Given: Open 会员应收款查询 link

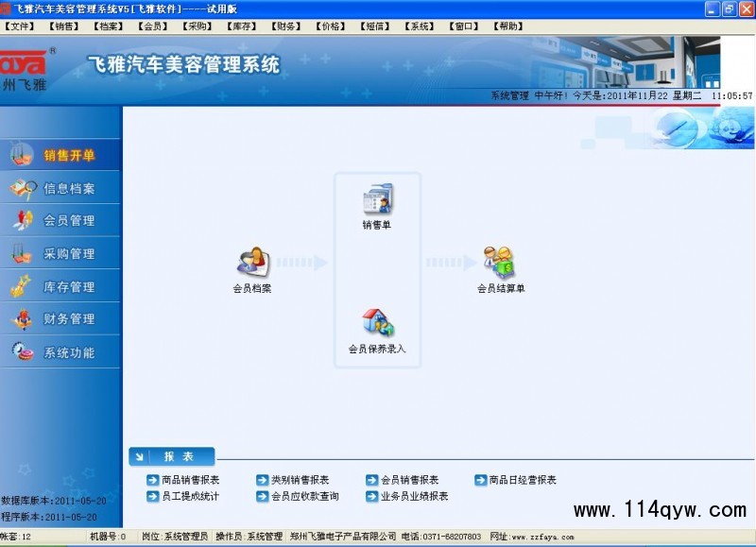Looking at the screenshot, I should click(x=304, y=496).
